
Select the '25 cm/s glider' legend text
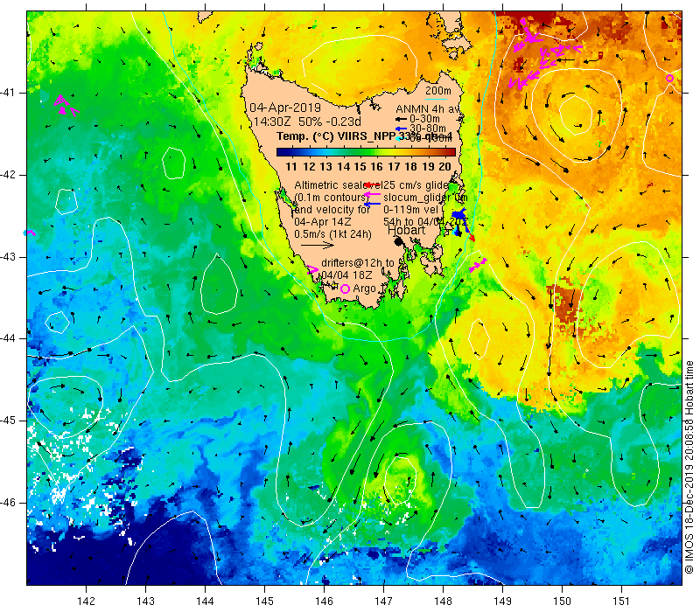416,185
